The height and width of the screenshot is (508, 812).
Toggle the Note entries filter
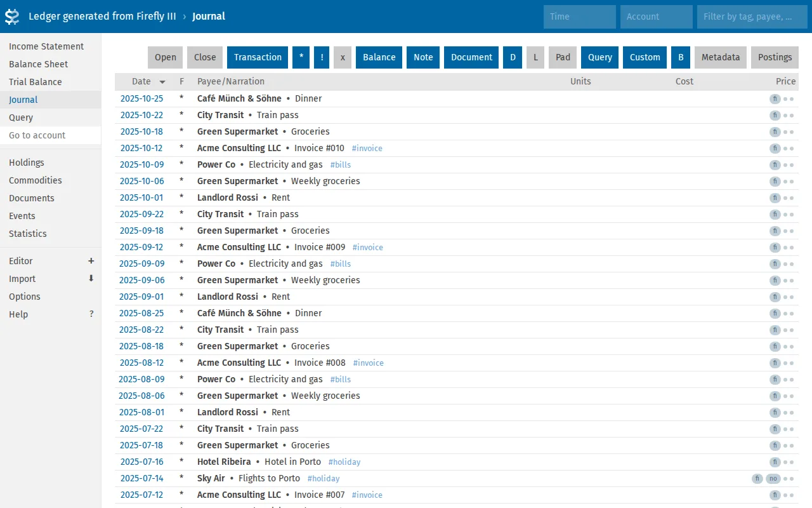tap(423, 57)
